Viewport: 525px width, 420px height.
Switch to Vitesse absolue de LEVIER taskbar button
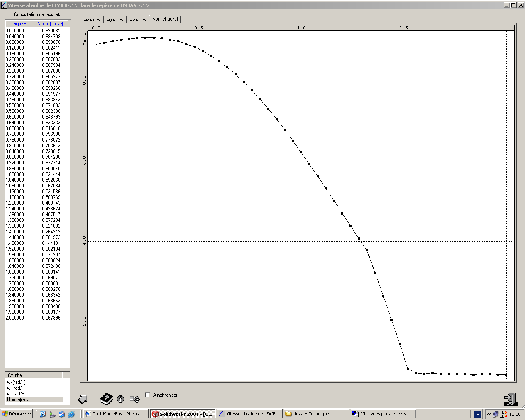(x=250, y=414)
